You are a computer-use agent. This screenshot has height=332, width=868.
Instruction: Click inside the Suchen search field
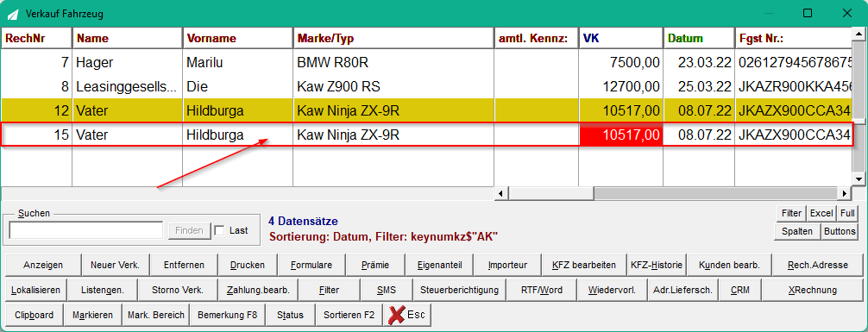coord(86,231)
